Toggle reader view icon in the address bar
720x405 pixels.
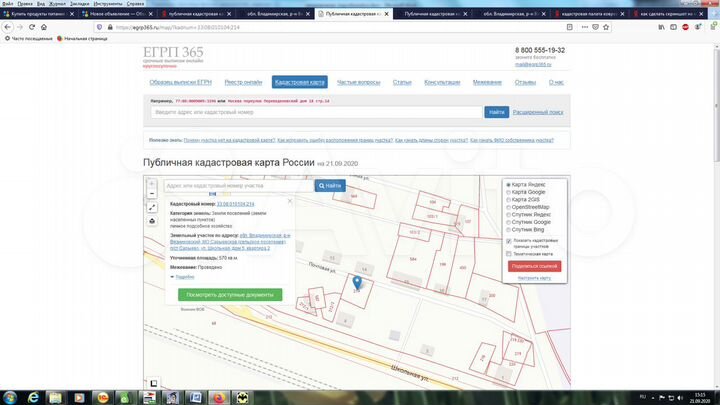coord(570,27)
